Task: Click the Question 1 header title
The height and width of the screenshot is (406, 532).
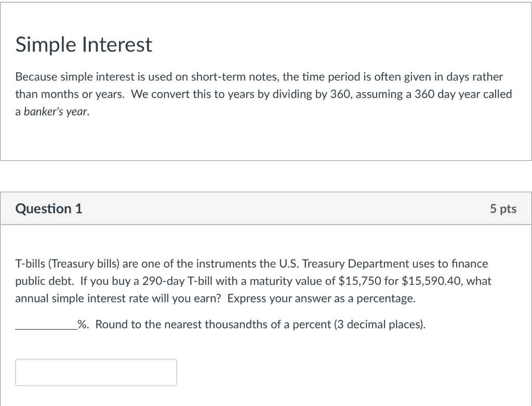Action: tap(49, 208)
